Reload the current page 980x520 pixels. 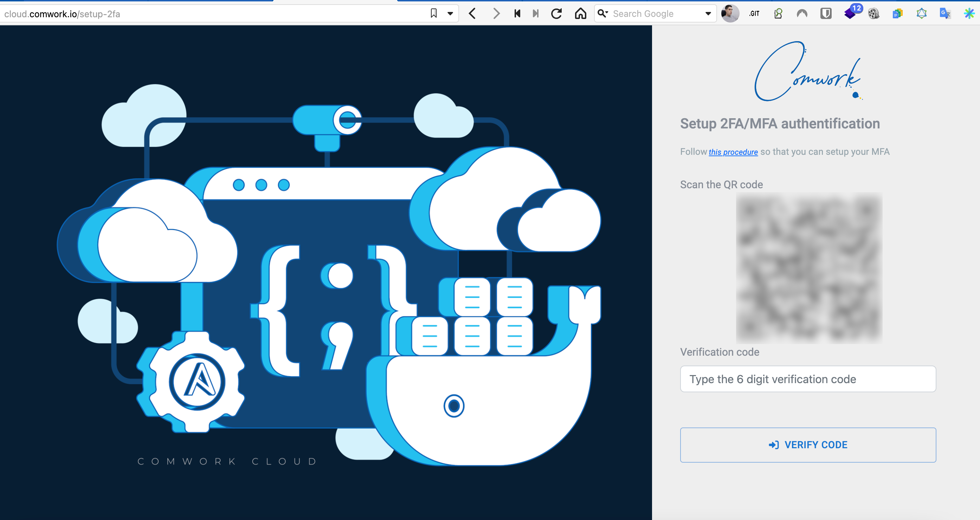pos(556,14)
